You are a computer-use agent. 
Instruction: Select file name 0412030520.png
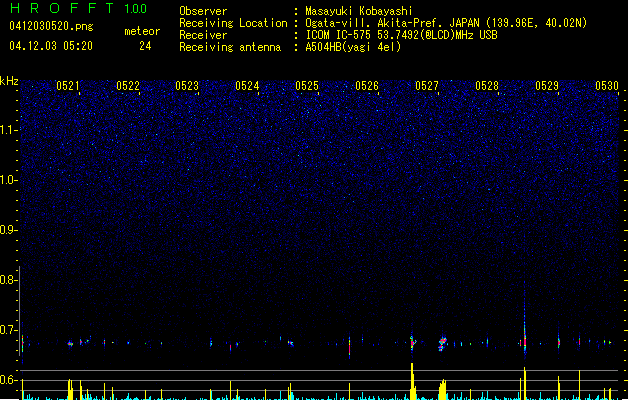tap(51, 26)
